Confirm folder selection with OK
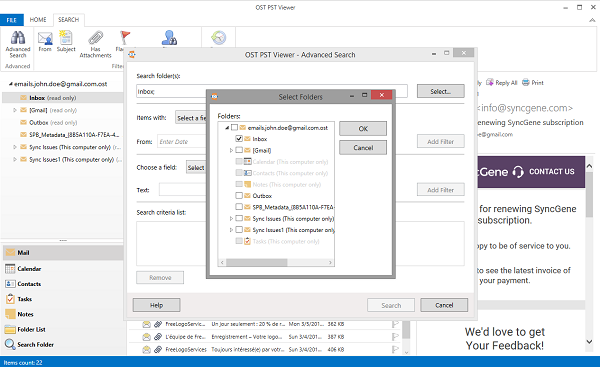The image size is (600, 367). 363,129
